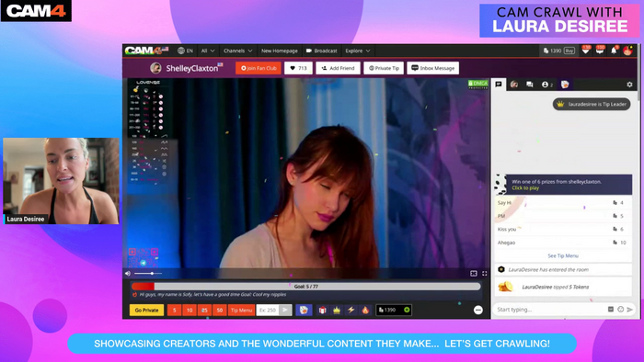Open the Broadcast page

click(x=322, y=51)
